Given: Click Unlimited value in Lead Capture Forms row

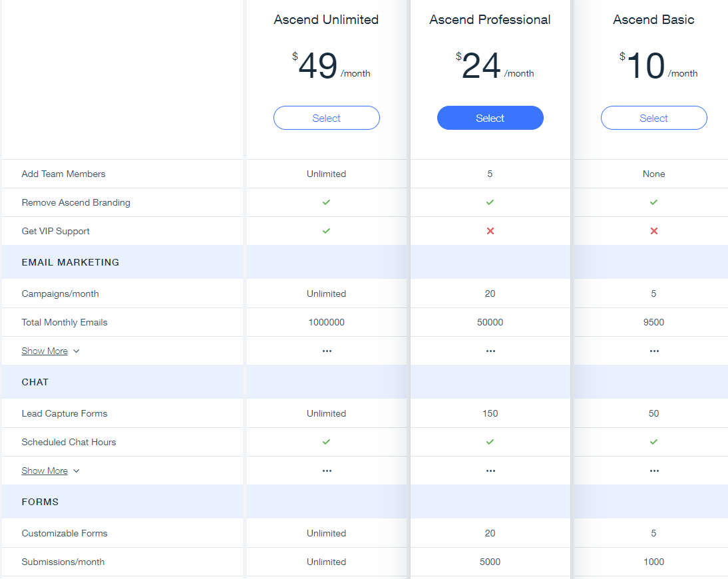Looking at the screenshot, I should [326, 413].
